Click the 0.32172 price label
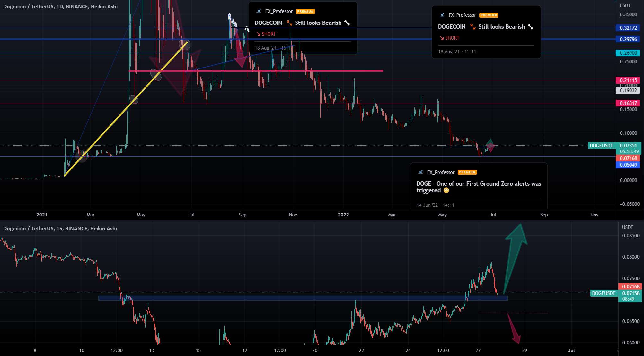644x356 pixels. (628, 28)
